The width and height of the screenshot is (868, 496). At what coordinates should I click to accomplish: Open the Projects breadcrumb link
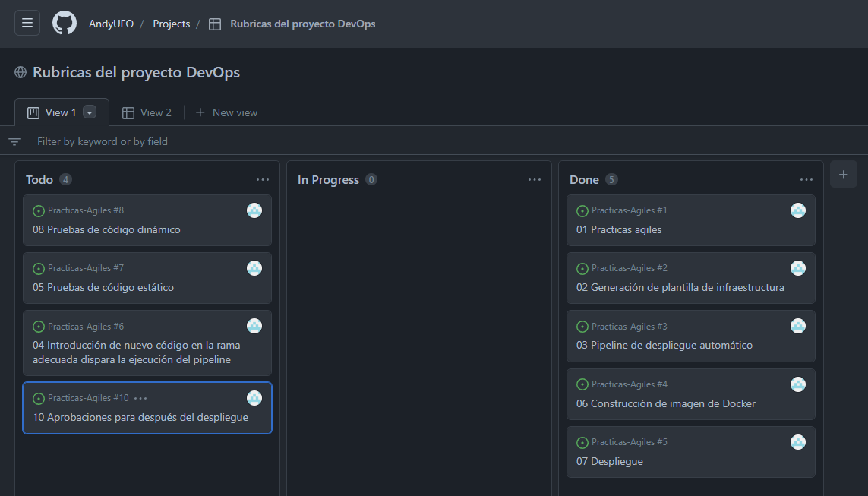171,24
